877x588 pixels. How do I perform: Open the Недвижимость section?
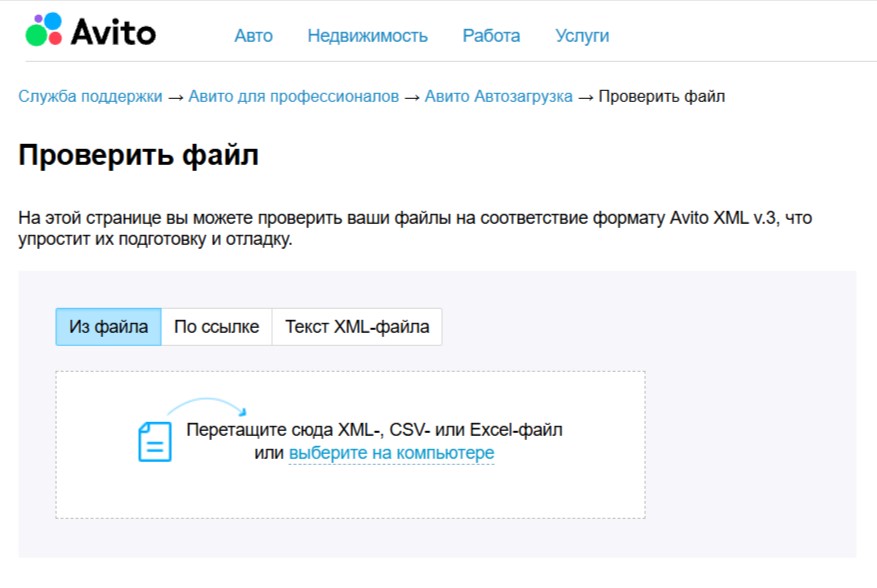pyautogui.click(x=367, y=36)
